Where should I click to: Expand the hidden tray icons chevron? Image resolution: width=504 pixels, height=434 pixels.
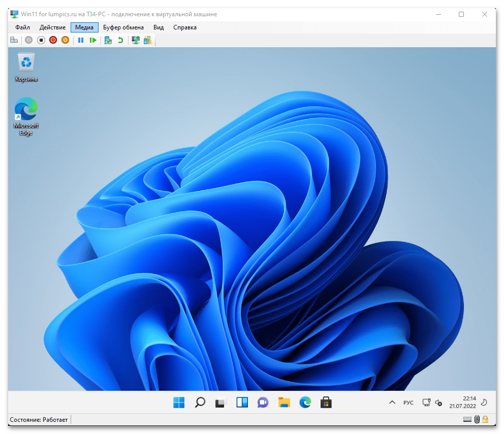[392, 403]
